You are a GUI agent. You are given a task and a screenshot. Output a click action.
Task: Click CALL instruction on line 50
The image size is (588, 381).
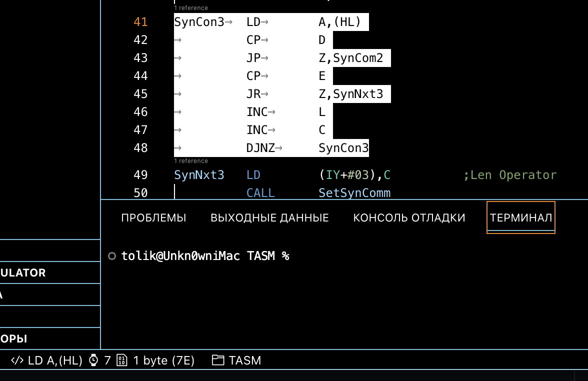pyautogui.click(x=260, y=193)
